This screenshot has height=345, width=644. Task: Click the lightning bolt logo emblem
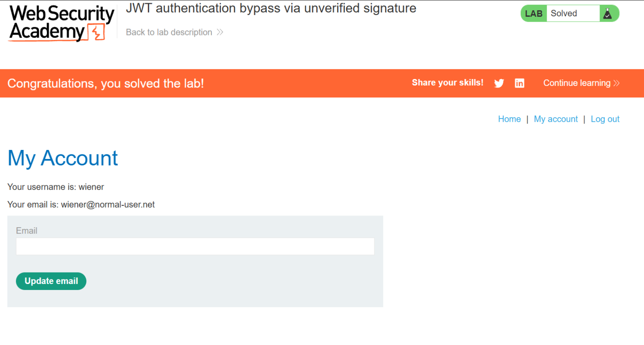click(97, 33)
